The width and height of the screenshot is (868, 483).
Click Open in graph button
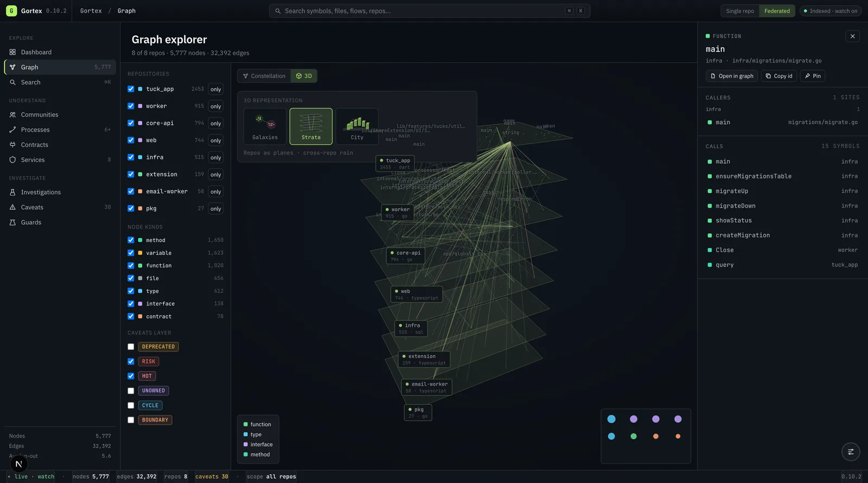pos(732,76)
